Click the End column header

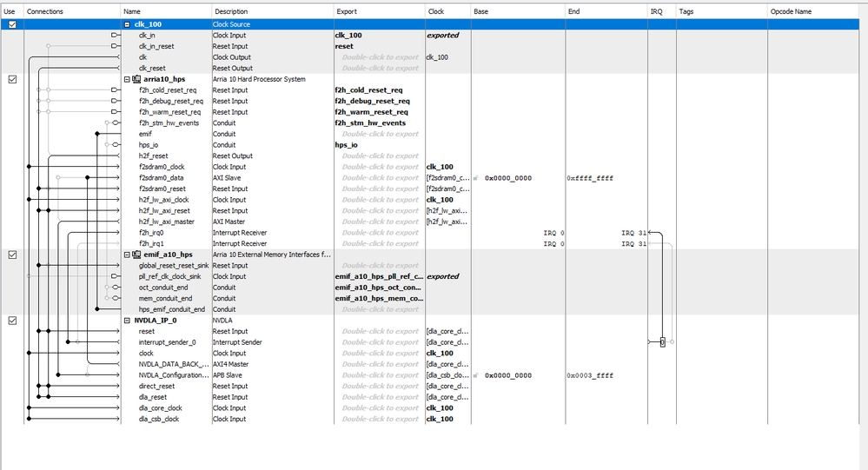(574, 11)
